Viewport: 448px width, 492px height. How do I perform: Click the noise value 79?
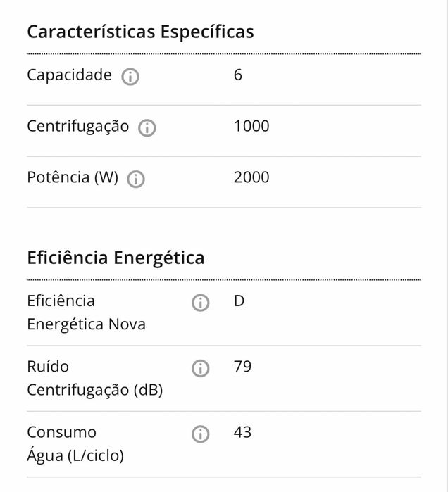[x=242, y=367]
